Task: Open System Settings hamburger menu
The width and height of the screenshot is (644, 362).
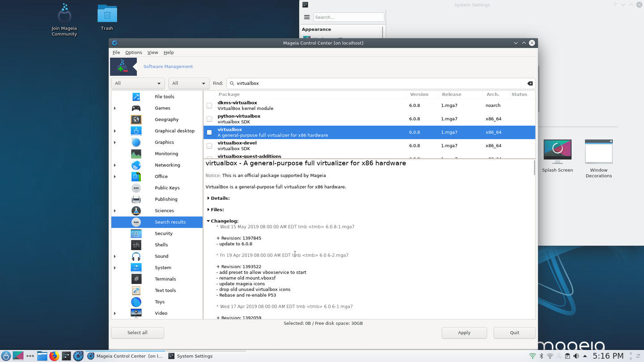Action: (307, 17)
